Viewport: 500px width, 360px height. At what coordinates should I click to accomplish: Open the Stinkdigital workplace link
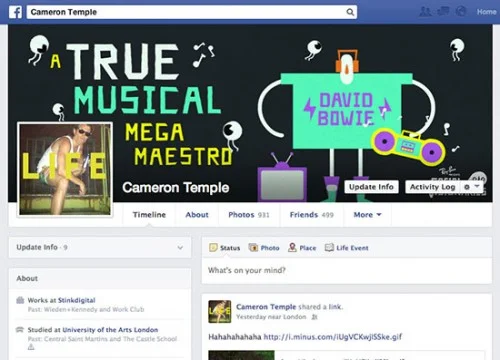[x=77, y=300]
